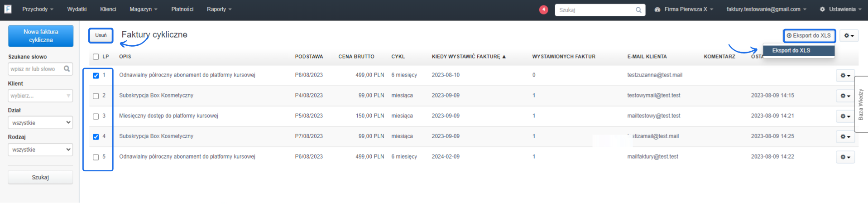Viewport: 868px width, 213px height.
Task: Uncheck the checkbox for row 1
Action: 96,76
